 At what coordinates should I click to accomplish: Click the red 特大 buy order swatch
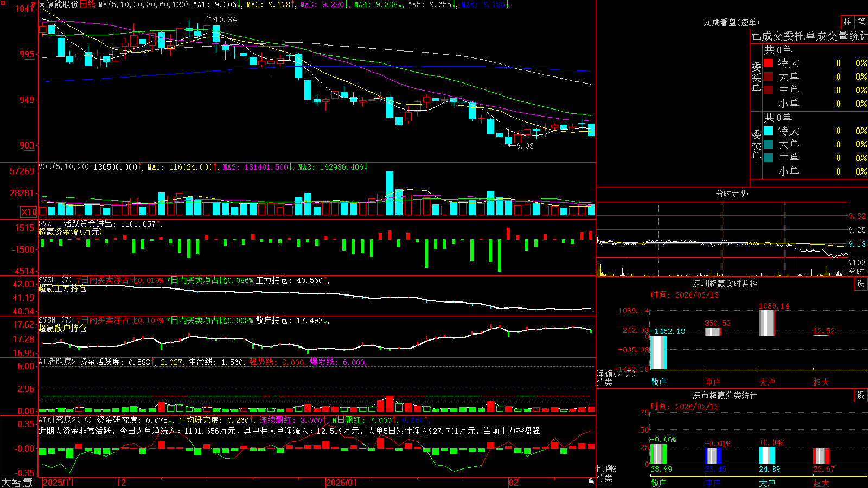[768, 63]
